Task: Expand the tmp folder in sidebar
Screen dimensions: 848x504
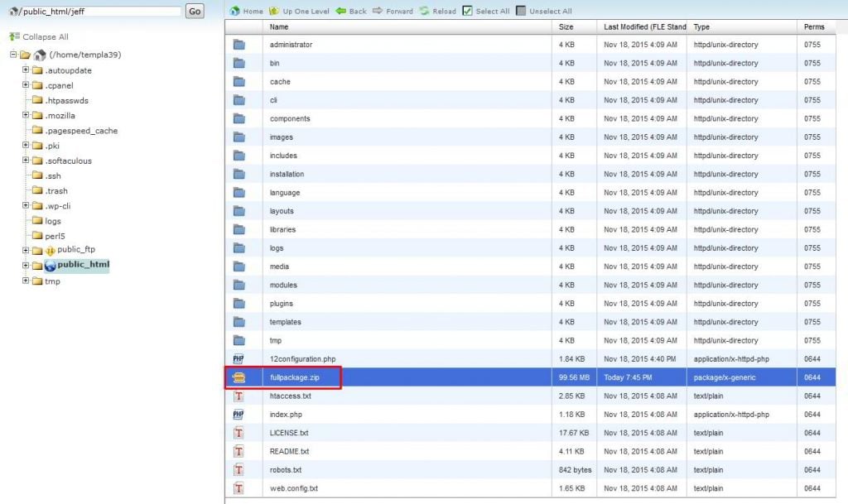Action: (x=26, y=281)
